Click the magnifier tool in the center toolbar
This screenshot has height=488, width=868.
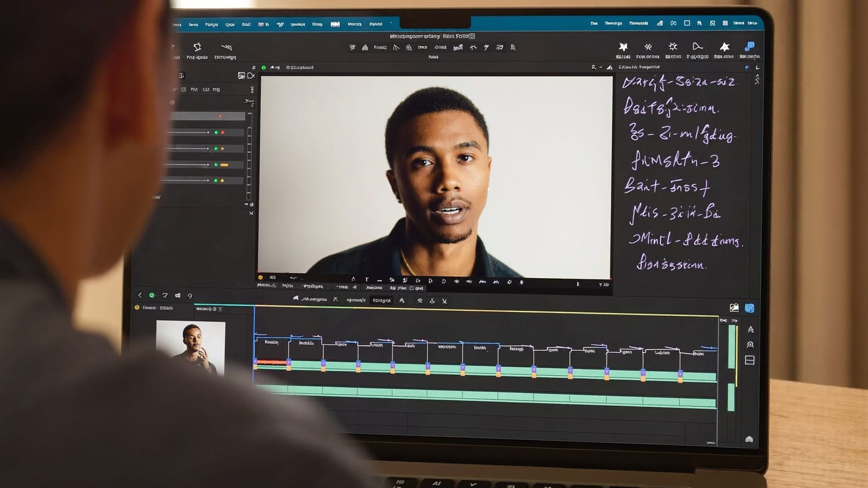point(409,48)
